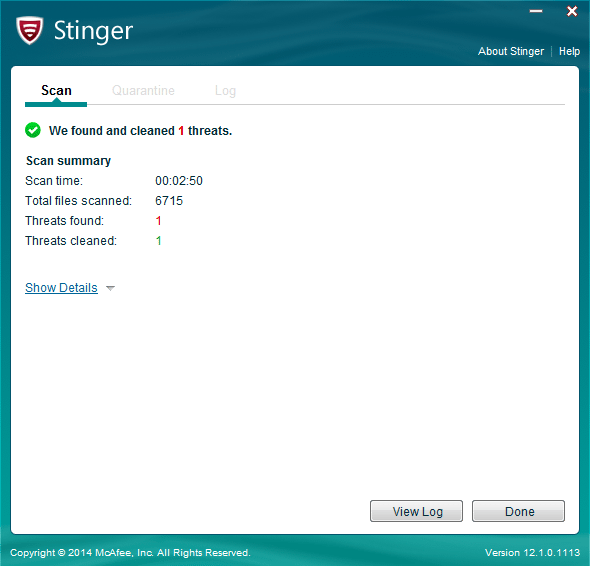
Task: Open the Show Details link
Action: point(61,288)
